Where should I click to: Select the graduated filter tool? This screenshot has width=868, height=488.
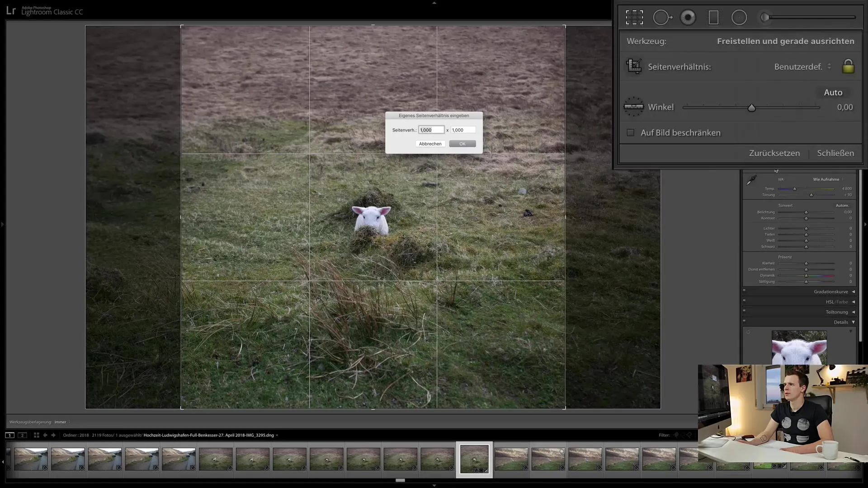click(713, 18)
